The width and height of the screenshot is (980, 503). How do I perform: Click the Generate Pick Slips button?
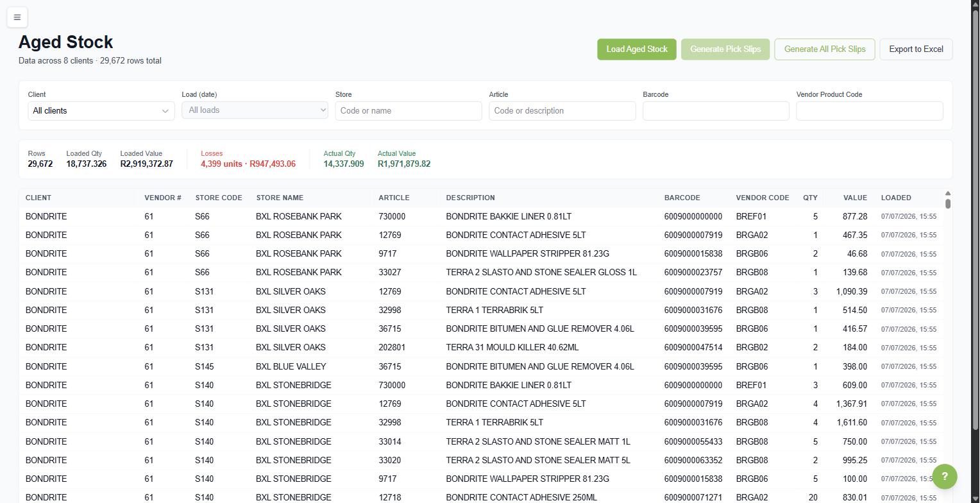(725, 49)
